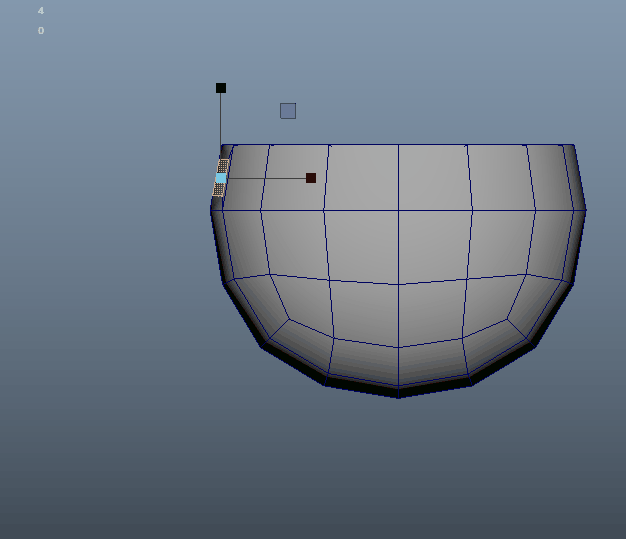626x539 pixels.
Task: Click the lower highlighted selected face
Action: pos(219,190)
